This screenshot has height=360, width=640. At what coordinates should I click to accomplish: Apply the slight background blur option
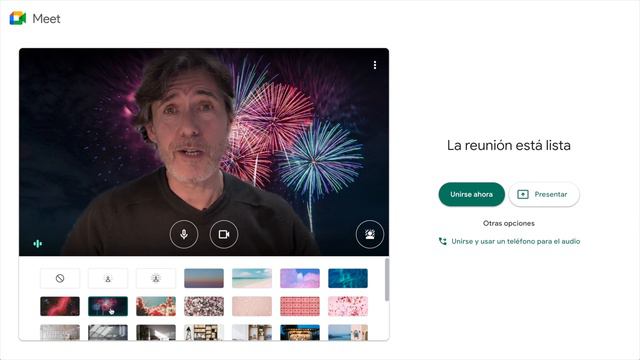108,278
